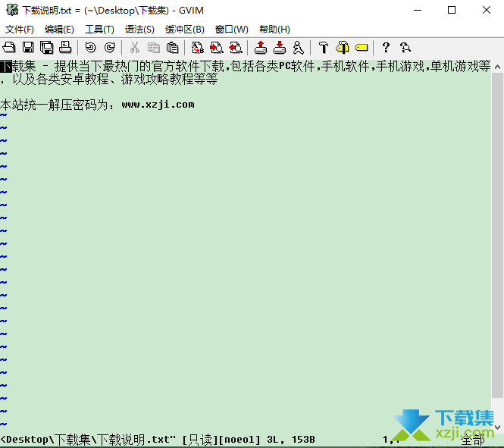The image size is (504, 448).
Task: Click the Save session icon
Action: coord(280,48)
